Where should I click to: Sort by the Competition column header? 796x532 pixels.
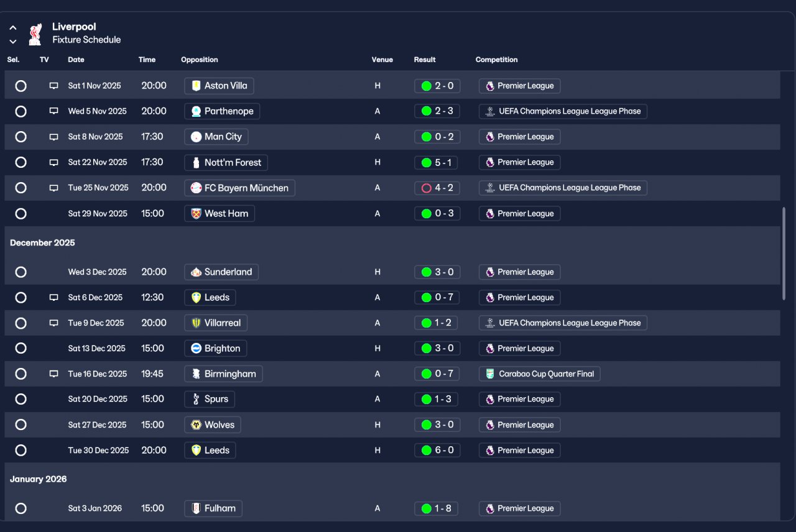click(496, 60)
